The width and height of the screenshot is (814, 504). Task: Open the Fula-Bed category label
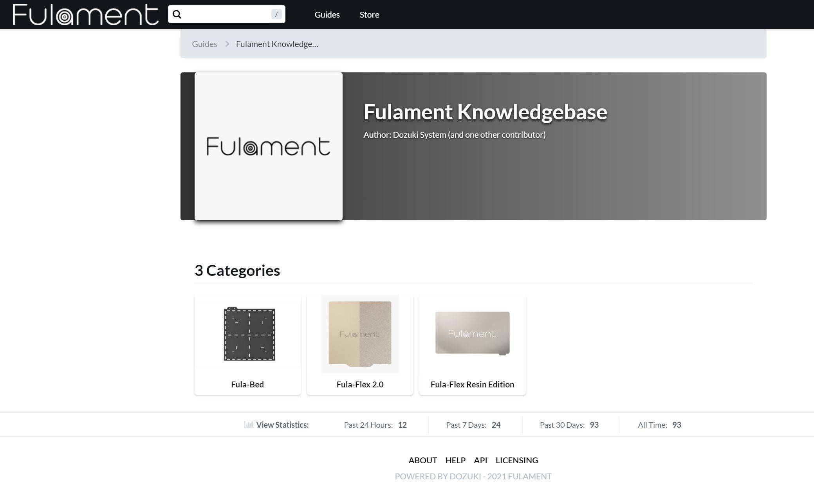247,384
